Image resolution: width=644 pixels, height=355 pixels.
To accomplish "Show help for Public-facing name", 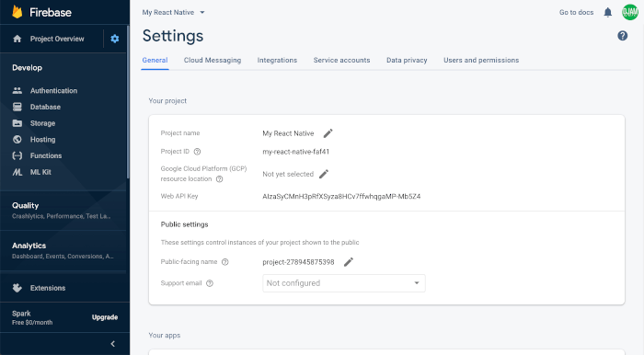I will tap(225, 262).
